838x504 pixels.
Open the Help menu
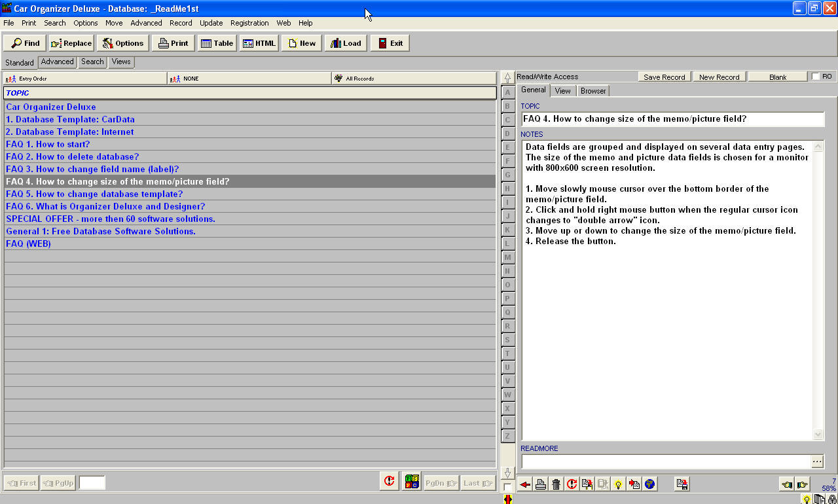tap(306, 23)
